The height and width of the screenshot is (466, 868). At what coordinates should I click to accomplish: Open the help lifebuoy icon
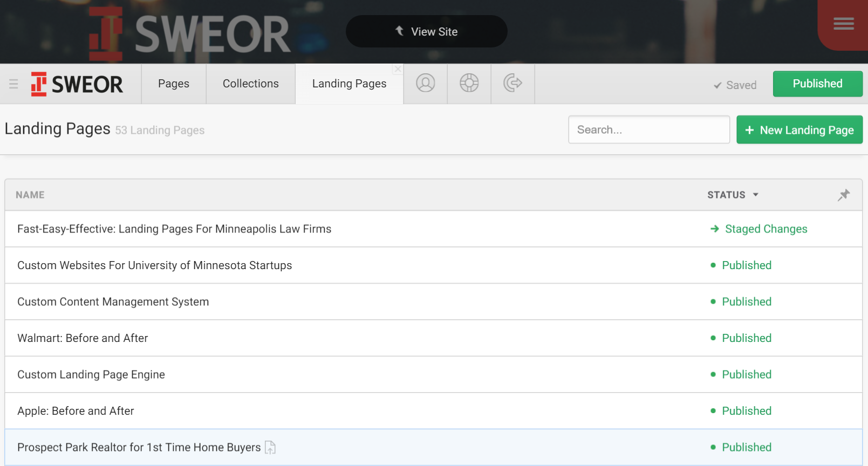469,83
